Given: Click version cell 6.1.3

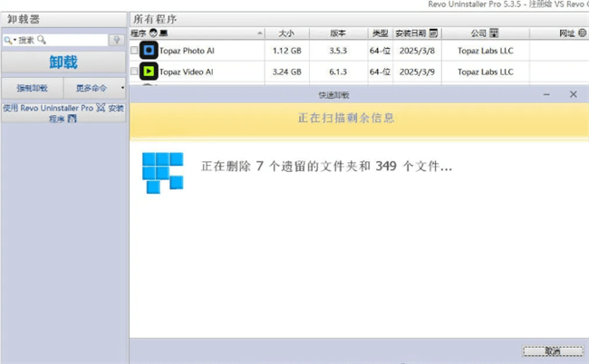Looking at the screenshot, I should tap(338, 72).
